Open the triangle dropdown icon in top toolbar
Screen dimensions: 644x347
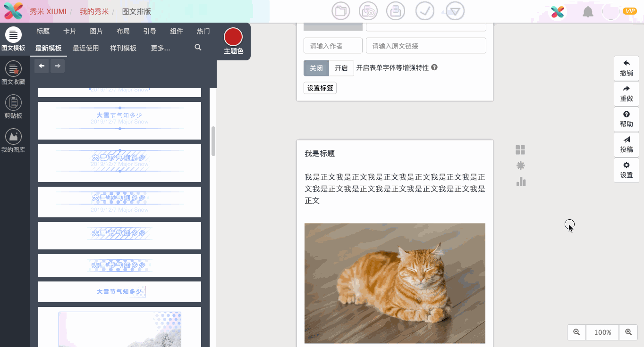click(x=455, y=11)
